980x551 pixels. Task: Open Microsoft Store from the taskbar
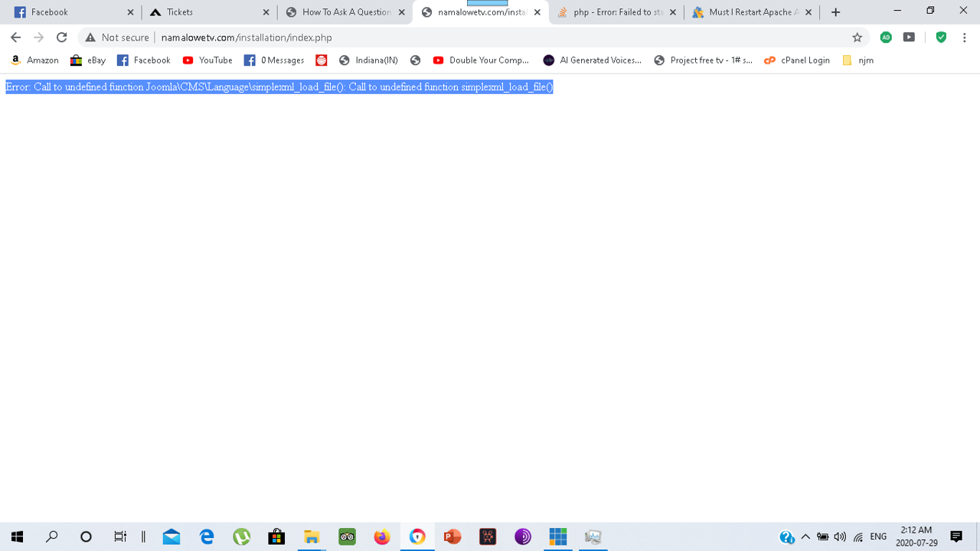[x=276, y=536]
